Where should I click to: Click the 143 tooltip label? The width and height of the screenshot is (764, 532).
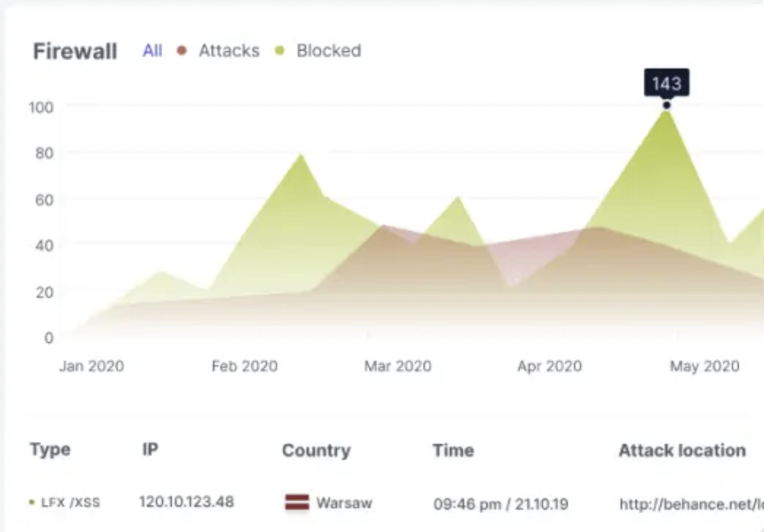coord(666,83)
